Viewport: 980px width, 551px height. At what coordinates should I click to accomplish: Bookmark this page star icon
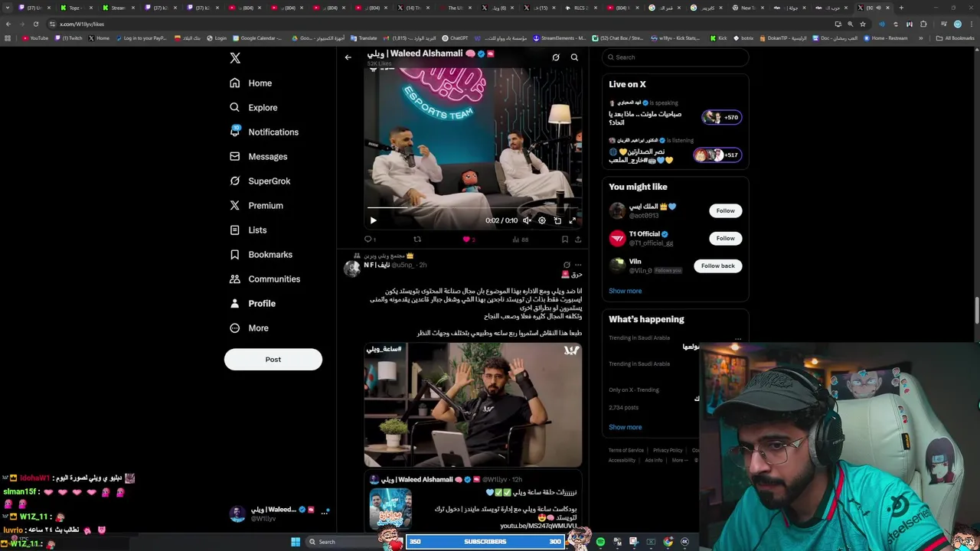863,24
